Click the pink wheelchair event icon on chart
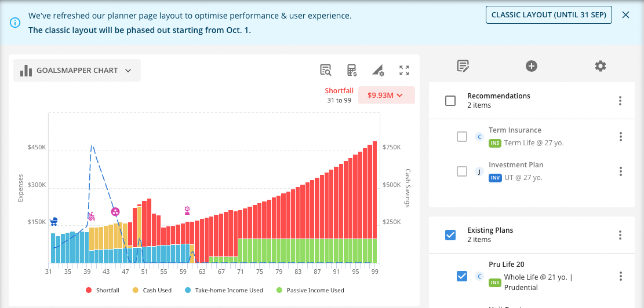644x308 pixels. click(91, 217)
